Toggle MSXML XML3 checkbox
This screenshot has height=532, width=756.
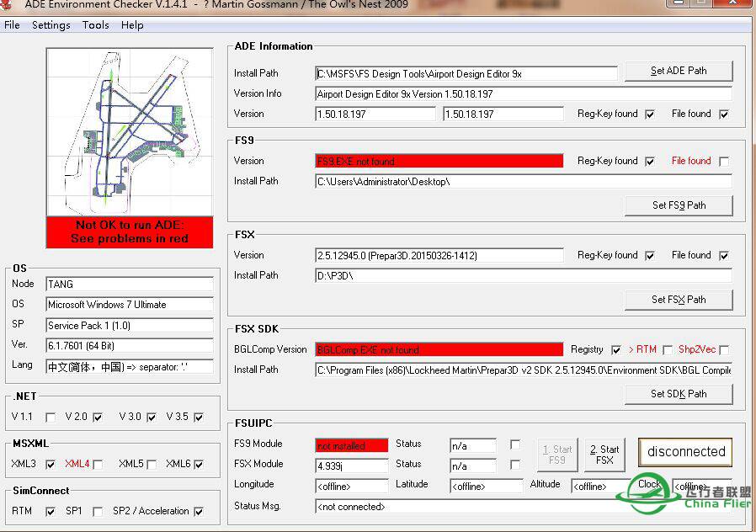(51, 465)
